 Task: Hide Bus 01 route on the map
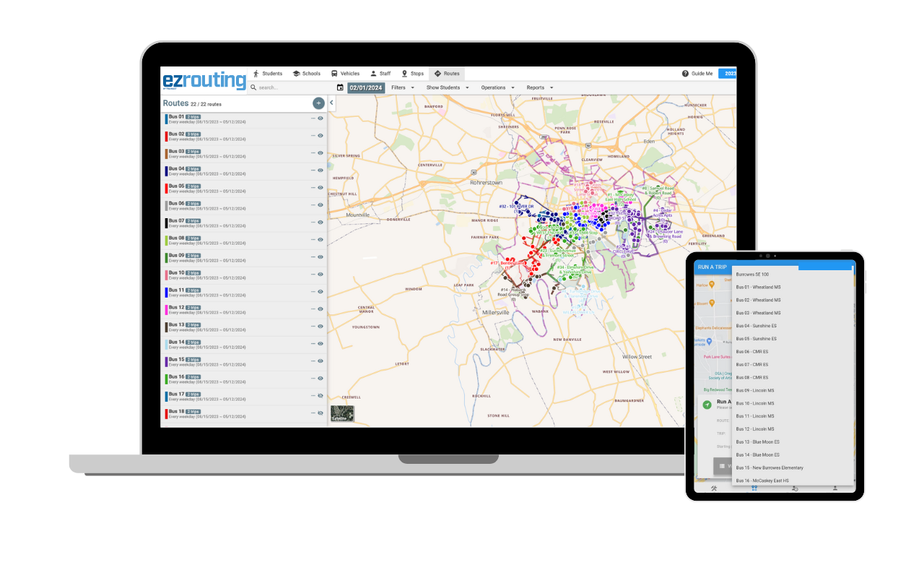click(321, 118)
